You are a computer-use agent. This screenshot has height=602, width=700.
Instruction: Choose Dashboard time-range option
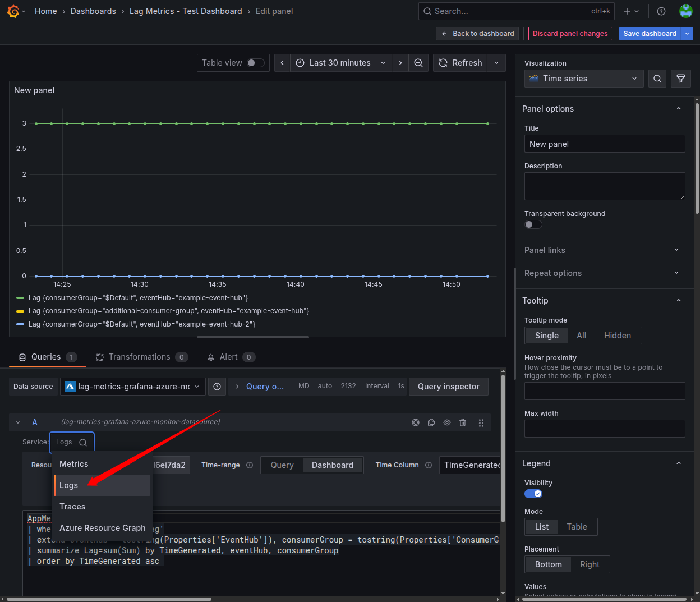point(333,465)
